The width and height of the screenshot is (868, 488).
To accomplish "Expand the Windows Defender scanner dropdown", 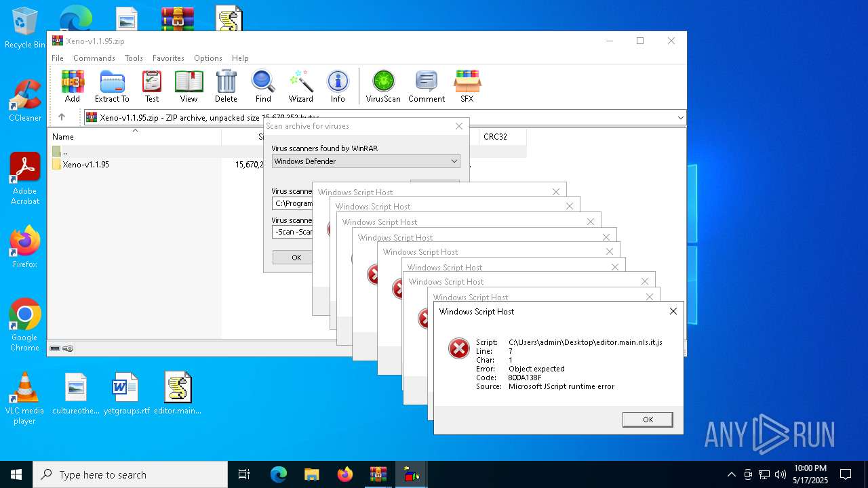I will (454, 161).
